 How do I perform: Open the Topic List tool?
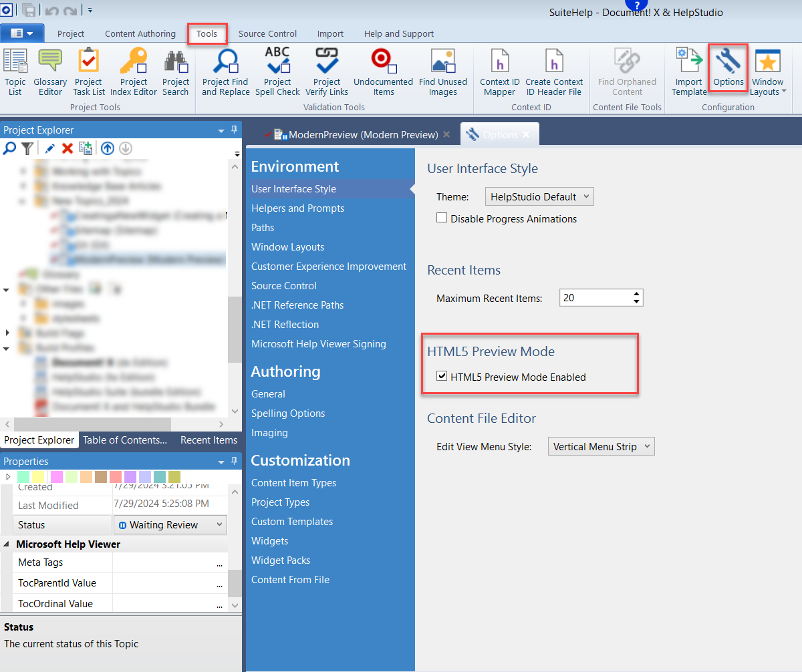tap(15, 71)
